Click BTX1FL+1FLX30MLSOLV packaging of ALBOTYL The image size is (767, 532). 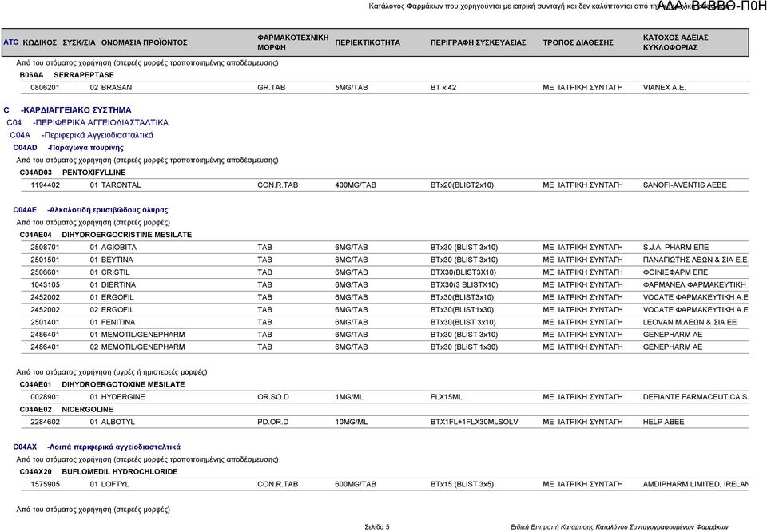click(x=474, y=422)
